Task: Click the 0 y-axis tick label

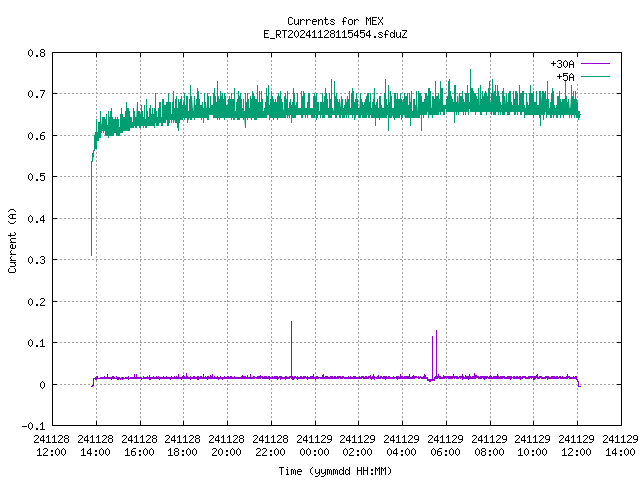Action: [42, 385]
